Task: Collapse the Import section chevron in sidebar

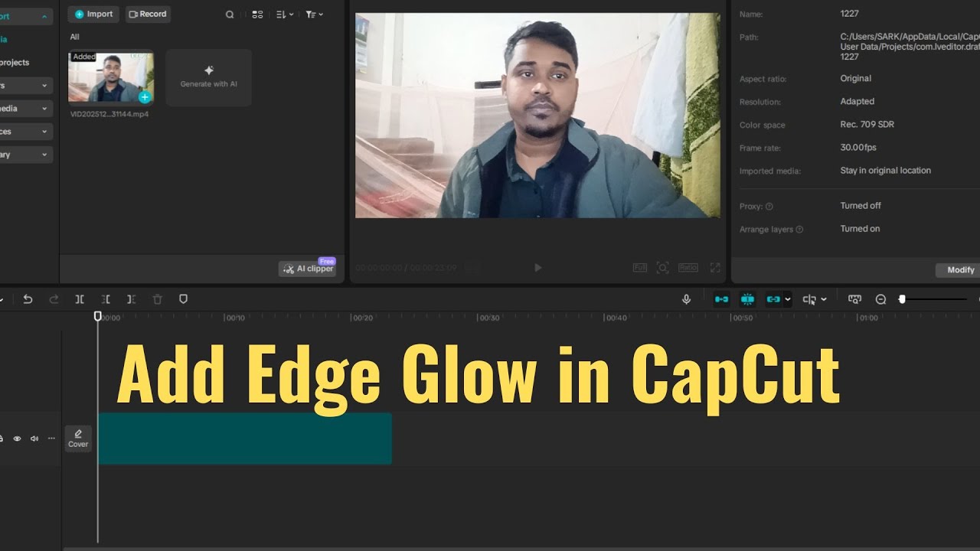Action: coord(44,16)
